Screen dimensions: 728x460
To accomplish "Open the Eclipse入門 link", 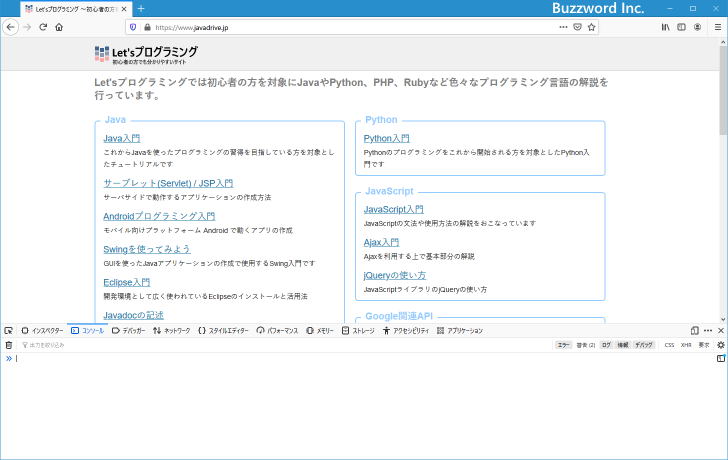I will [x=127, y=282].
